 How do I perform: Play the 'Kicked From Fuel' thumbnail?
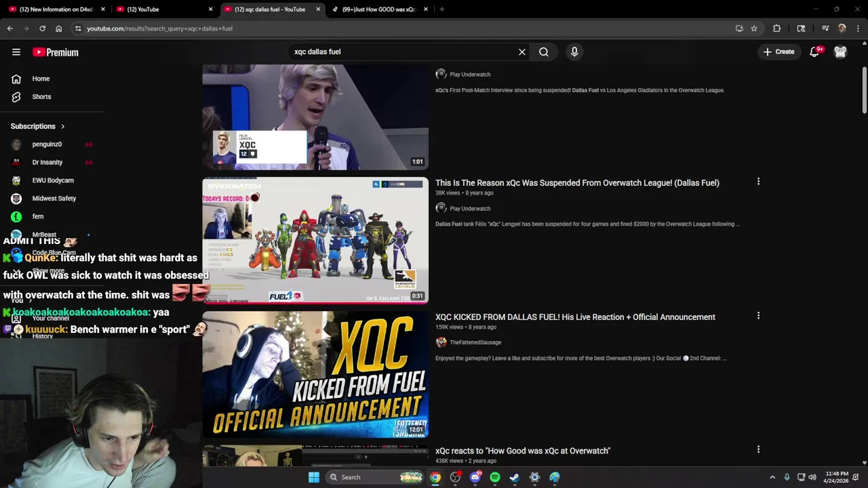315,374
